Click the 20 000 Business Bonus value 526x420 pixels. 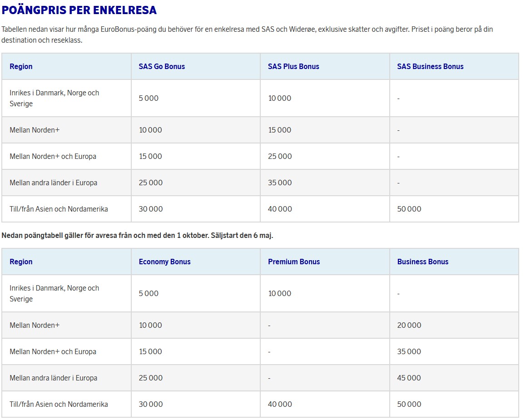click(409, 325)
